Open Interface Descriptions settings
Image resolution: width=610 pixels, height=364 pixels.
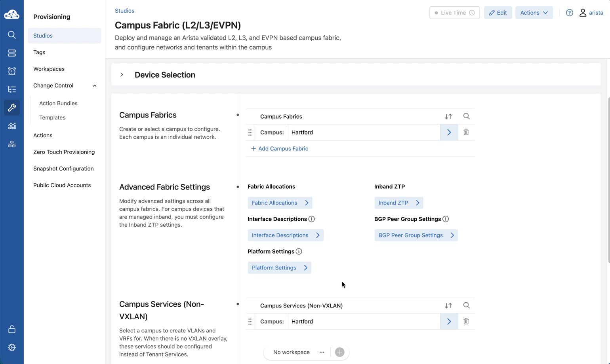(286, 235)
